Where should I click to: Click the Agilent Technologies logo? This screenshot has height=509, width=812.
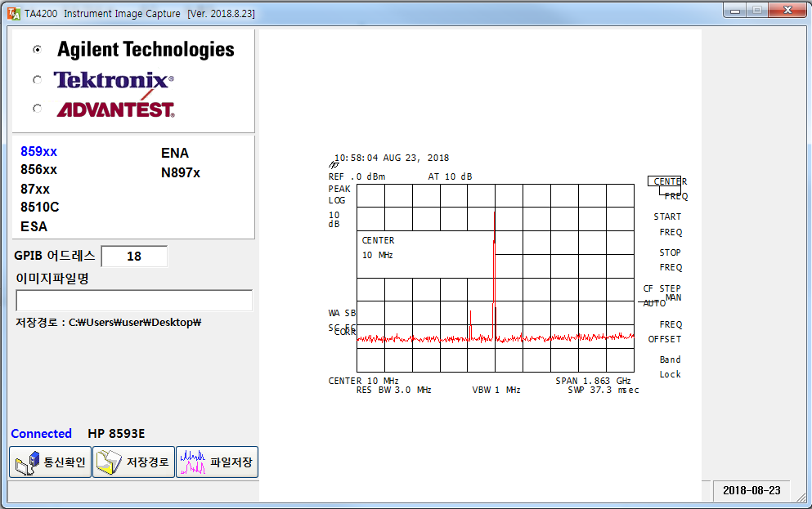tap(146, 50)
